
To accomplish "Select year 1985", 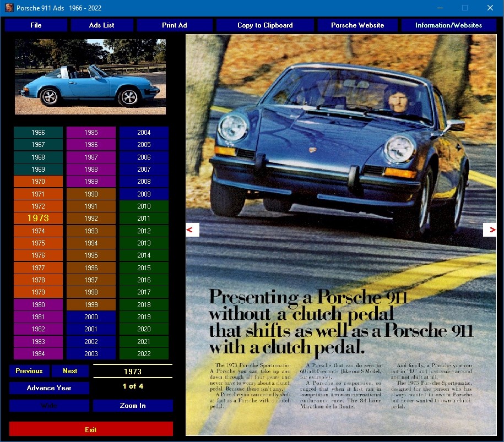I will (x=91, y=132).
